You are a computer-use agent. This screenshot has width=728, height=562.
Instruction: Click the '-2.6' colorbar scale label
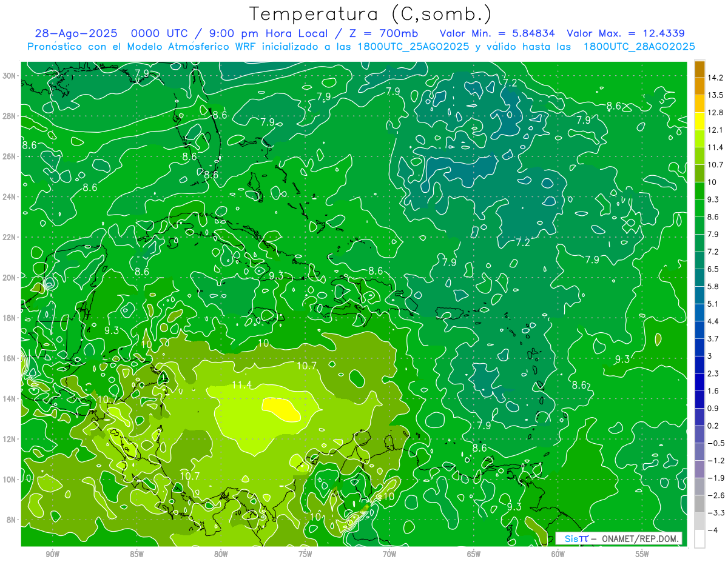(x=715, y=495)
